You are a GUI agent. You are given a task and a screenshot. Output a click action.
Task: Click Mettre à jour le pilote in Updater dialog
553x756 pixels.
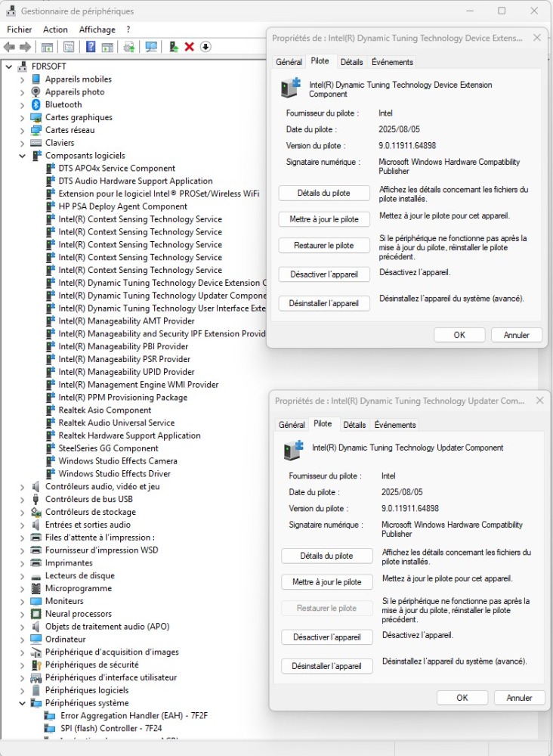click(x=326, y=582)
